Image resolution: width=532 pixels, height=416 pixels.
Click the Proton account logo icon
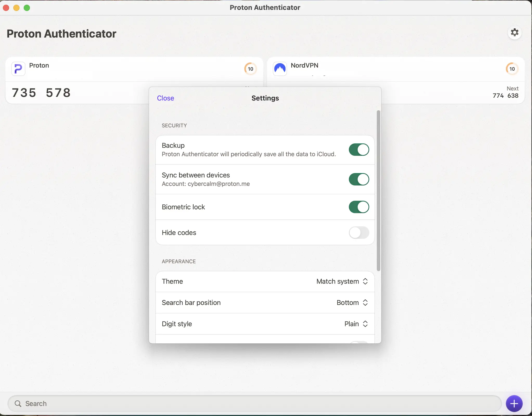click(18, 69)
